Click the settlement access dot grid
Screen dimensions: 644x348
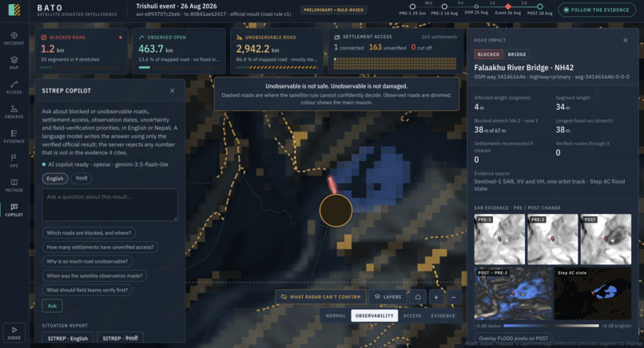tap(395, 64)
